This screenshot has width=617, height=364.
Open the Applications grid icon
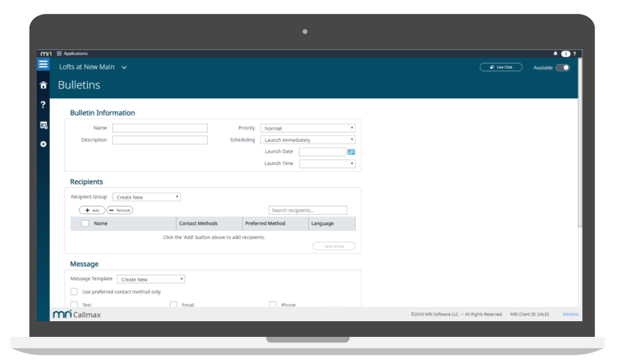pyautogui.click(x=59, y=54)
